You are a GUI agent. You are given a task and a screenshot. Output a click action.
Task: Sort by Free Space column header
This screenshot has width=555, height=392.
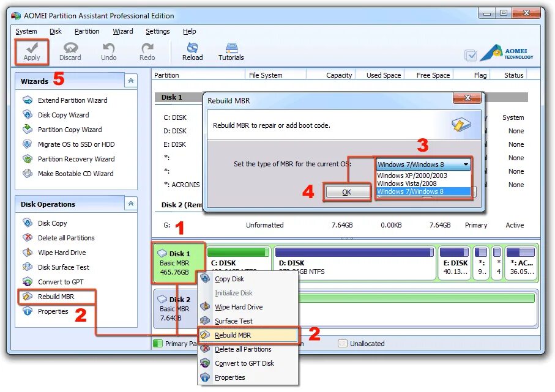click(429, 75)
